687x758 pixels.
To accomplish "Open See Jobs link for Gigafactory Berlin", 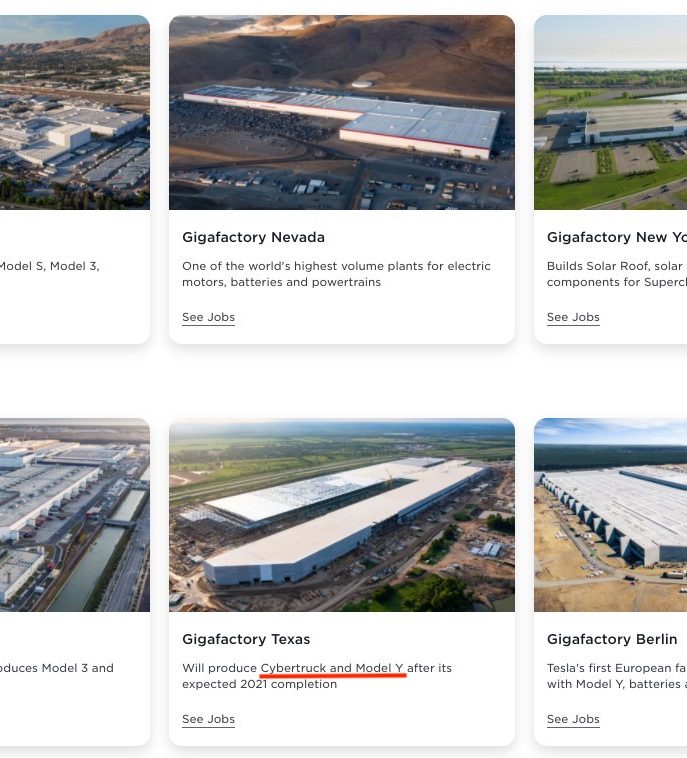I will (573, 719).
